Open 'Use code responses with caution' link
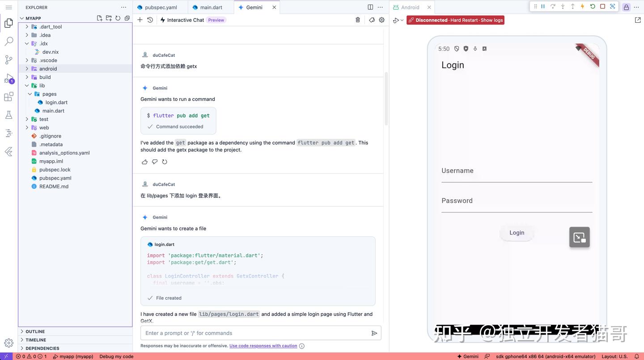 [x=263, y=346]
